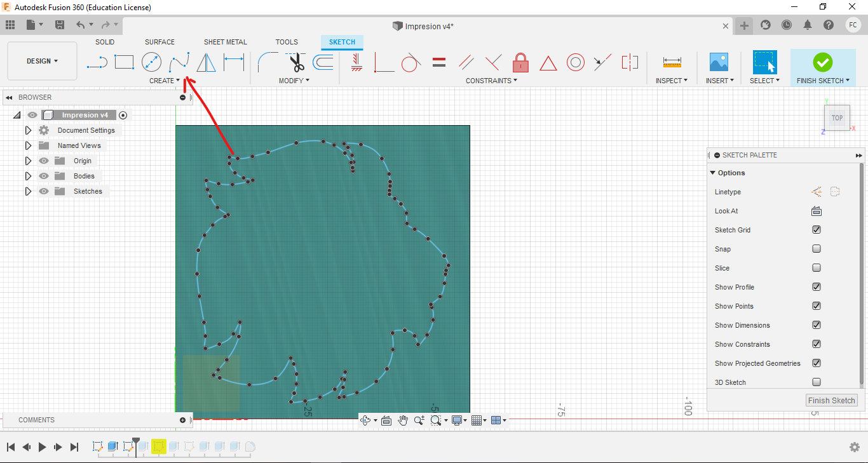Expand the Sketches tree node
Screen dimensions: 868x463
point(28,191)
